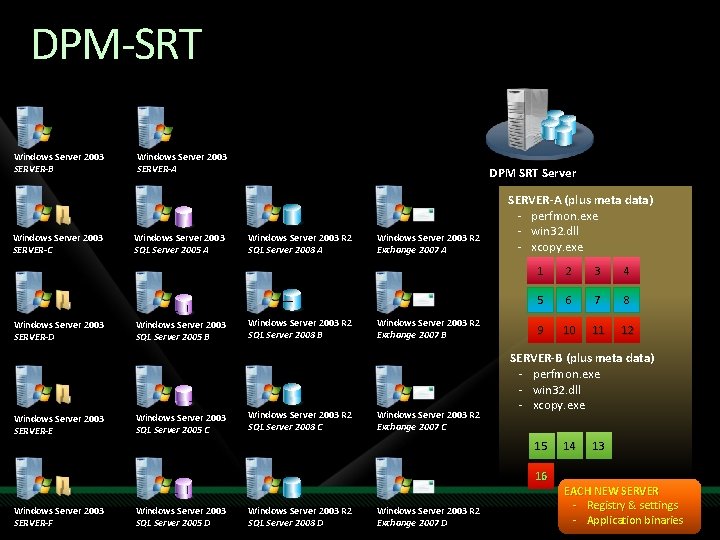The width and height of the screenshot is (720, 540).
Task: Click the SERVER-A Windows Server 2003 icon
Action: [155, 127]
